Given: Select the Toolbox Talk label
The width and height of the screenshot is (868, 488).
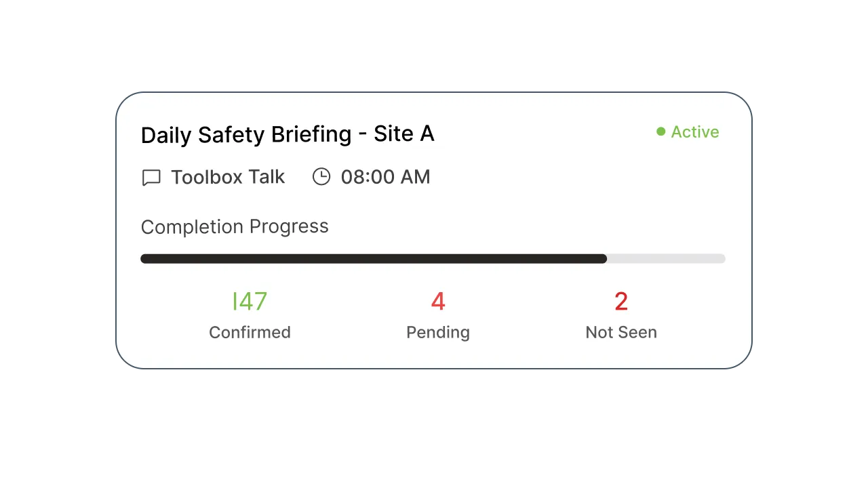Looking at the screenshot, I should [x=228, y=177].
